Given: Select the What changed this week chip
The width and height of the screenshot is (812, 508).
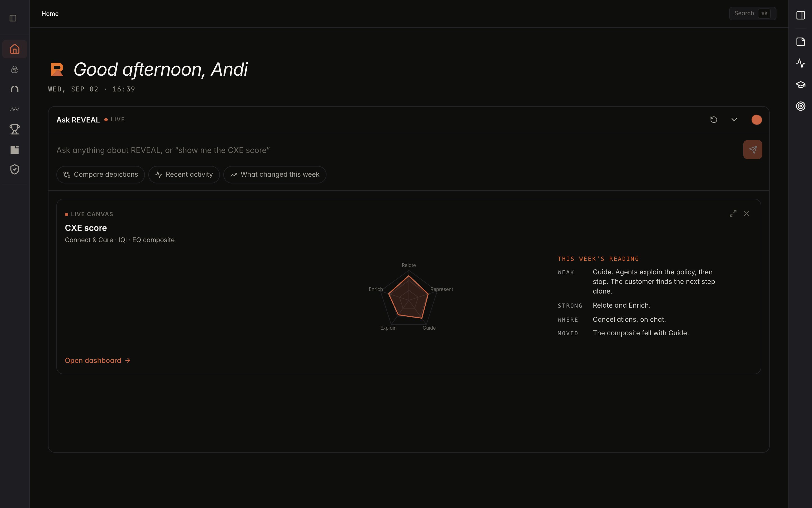Looking at the screenshot, I should click(275, 175).
